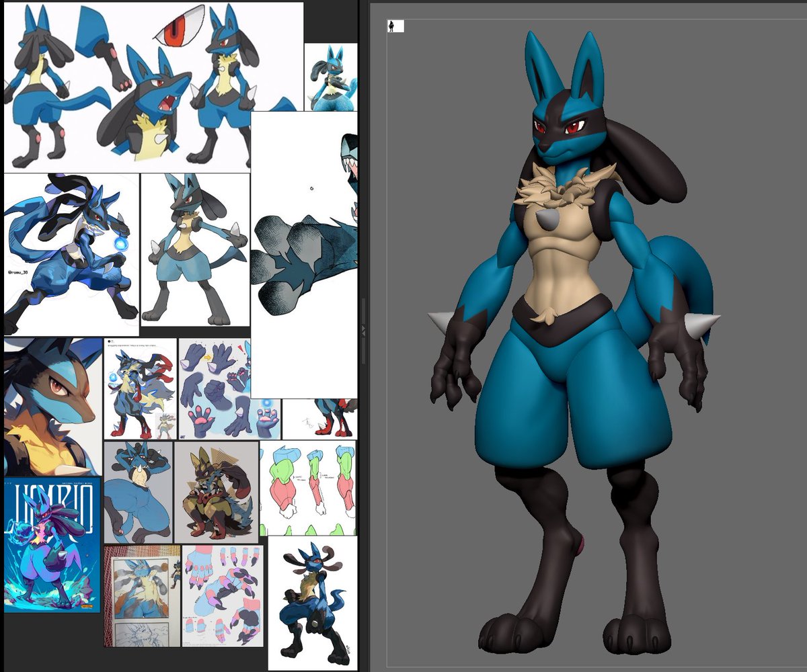Viewport: 807px width, 672px height.
Task: Select the Lucario face close-up with orange chest
Action: click(53, 407)
